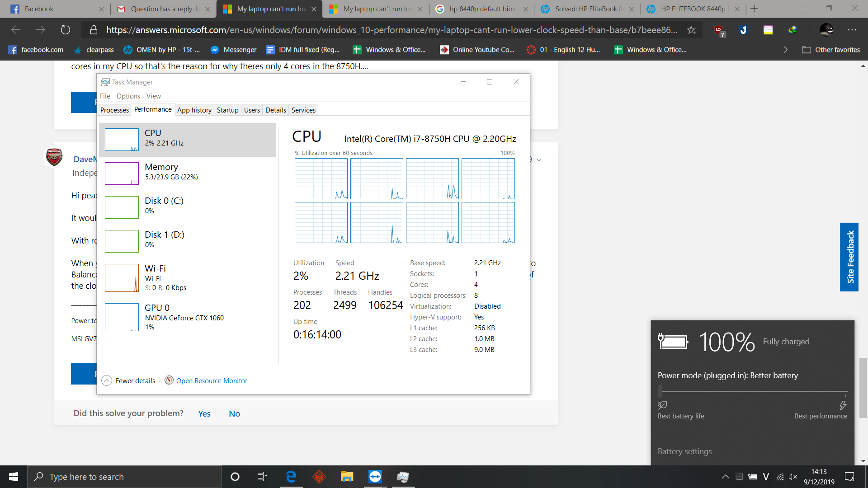The height and width of the screenshot is (488, 868).
Task: Open browser settings ellipsis menu
Action: (x=852, y=30)
